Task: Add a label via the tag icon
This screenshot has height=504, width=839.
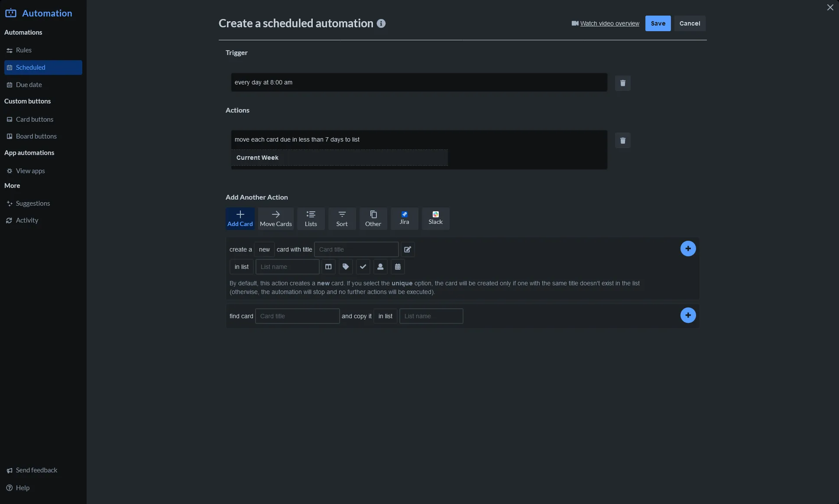Action: pyautogui.click(x=346, y=267)
